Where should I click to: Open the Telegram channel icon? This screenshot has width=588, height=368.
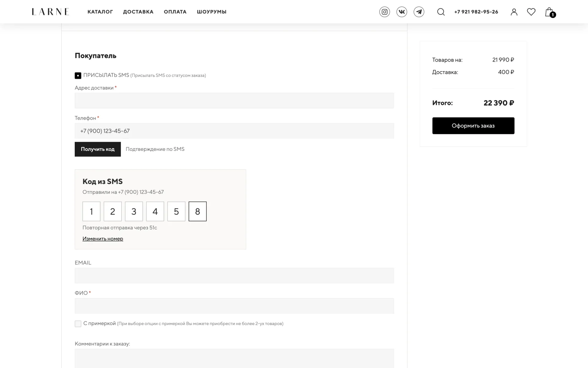(419, 12)
